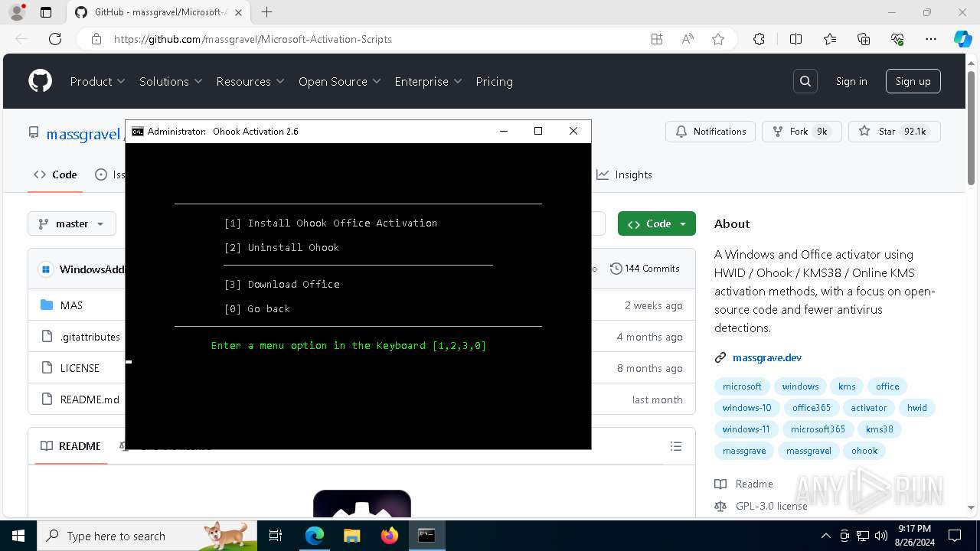Expand Resources dropdown menu
The width and height of the screenshot is (980, 551).
pyautogui.click(x=250, y=81)
